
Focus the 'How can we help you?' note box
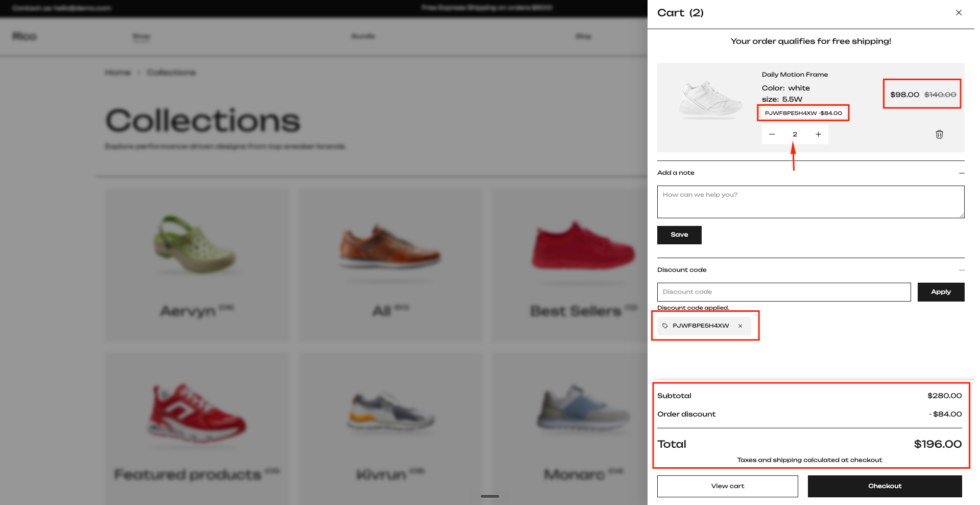coord(810,202)
